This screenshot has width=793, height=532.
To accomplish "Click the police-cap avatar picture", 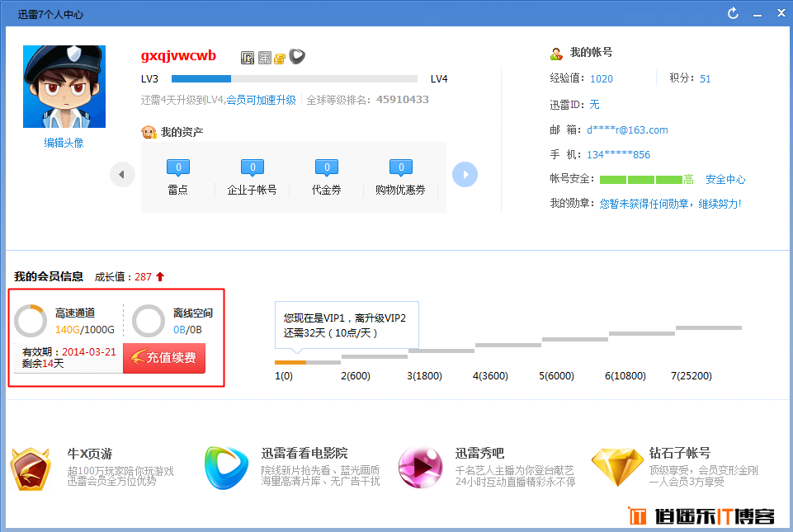I will click(x=64, y=87).
